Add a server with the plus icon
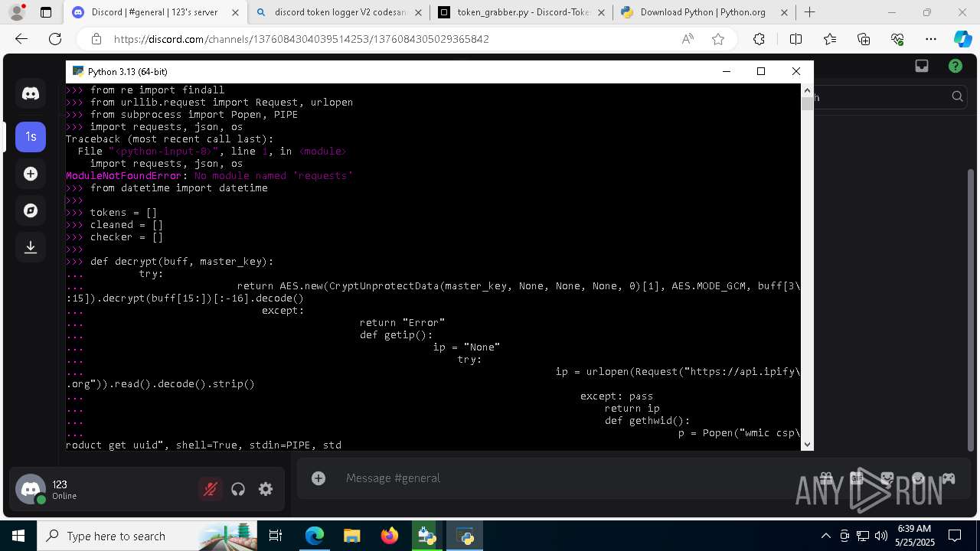The width and height of the screenshot is (980, 551). tap(31, 174)
